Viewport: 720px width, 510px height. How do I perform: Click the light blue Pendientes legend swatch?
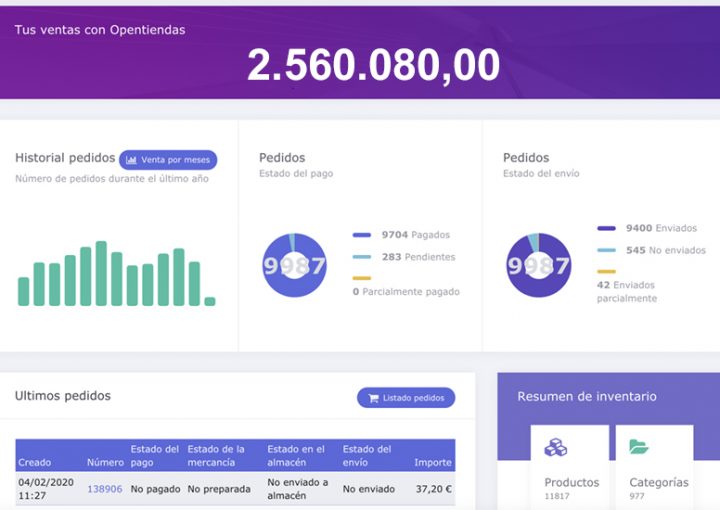(361, 257)
